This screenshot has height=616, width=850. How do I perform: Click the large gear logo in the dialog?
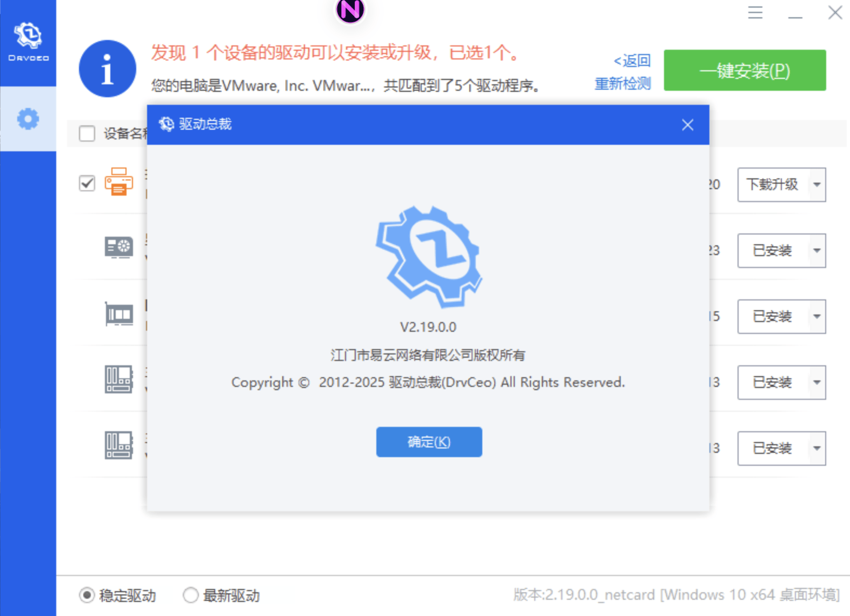click(x=429, y=257)
